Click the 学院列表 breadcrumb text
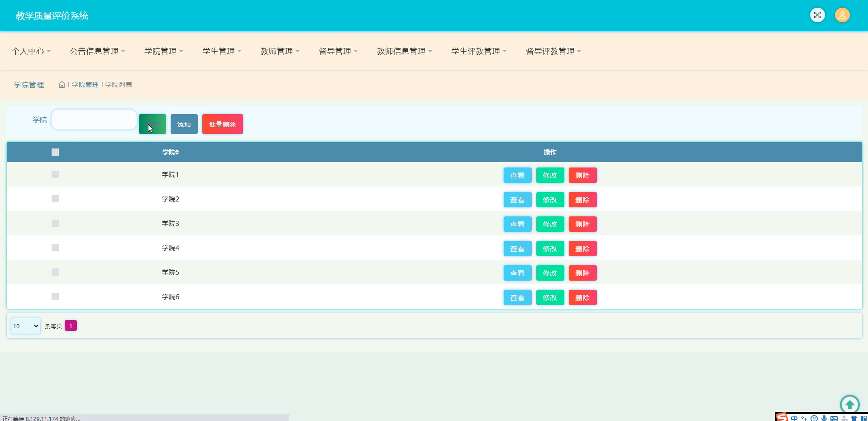This screenshot has height=421, width=868. 119,85
